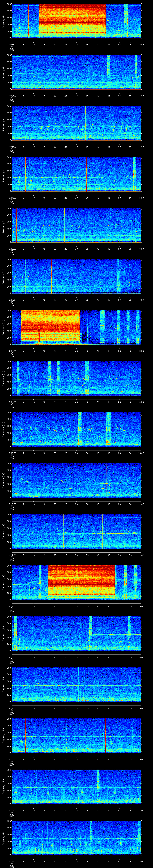Open the spectrogram panel starting at 9:15:00

tap(77, 736)
